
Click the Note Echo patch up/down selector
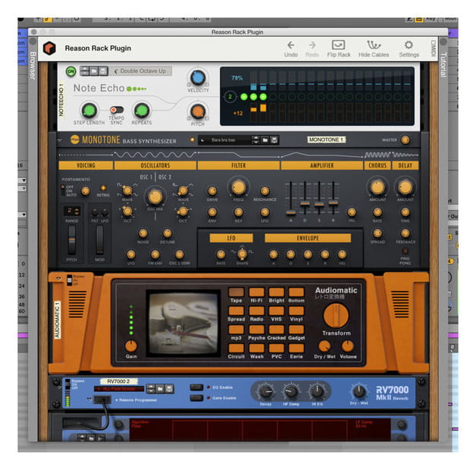point(84,71)
